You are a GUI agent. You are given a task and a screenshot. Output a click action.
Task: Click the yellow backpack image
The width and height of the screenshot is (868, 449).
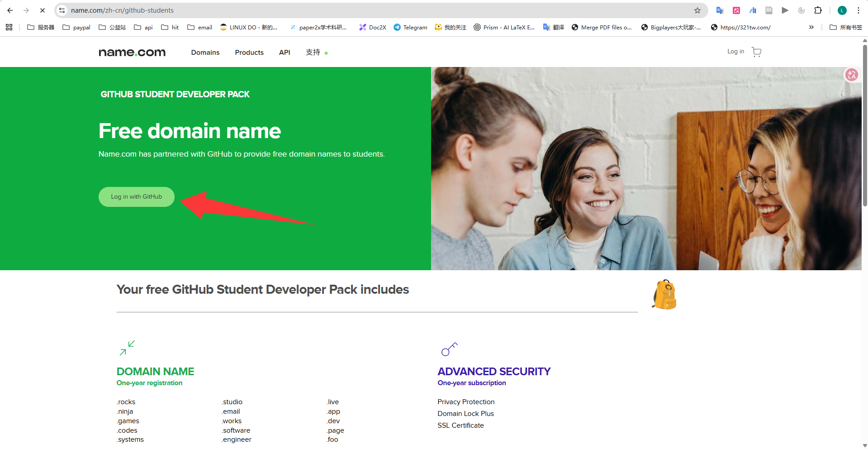click(x=664, y=295)
